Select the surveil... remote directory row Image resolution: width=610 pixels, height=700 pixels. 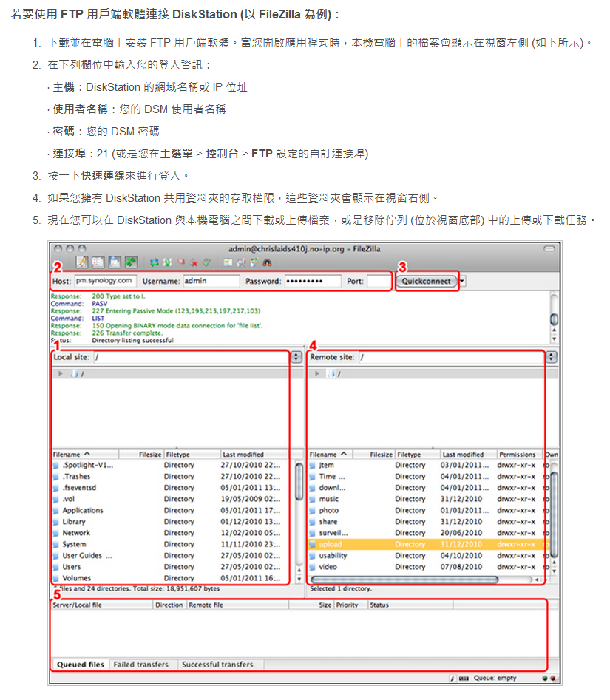[x=428, y=533]
